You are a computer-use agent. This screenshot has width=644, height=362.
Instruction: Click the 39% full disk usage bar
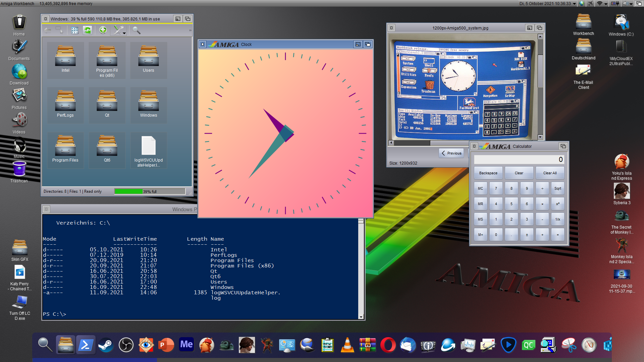150,191
